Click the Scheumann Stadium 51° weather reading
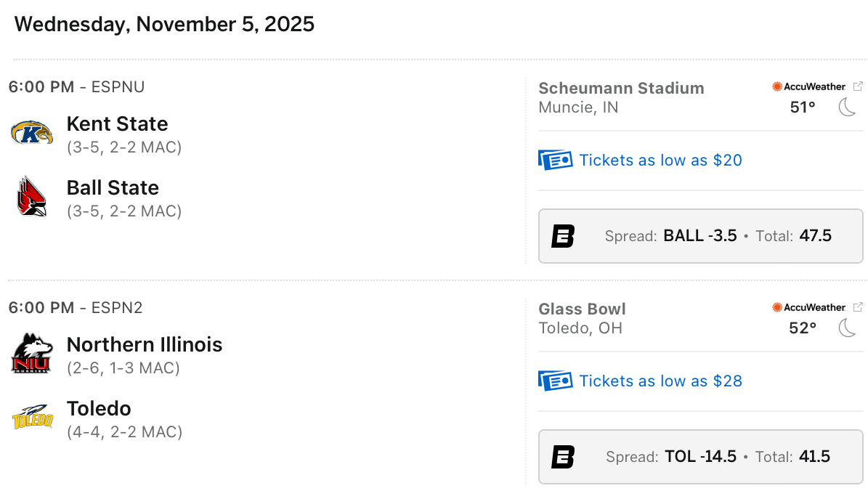 click(x=803, y=107)
